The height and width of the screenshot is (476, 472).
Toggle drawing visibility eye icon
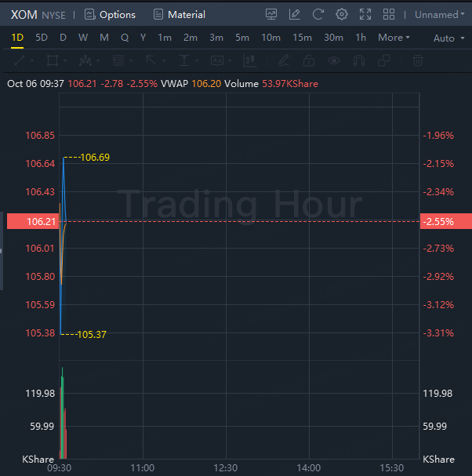pos(335,60)
